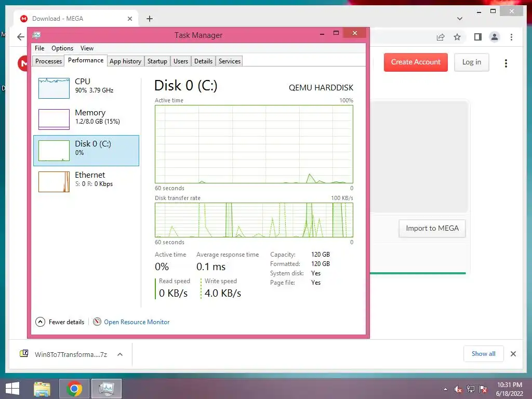The image size is (532, 399).
Task: Open the File menu in Task Manager
Action: click(x=39, y=48)
